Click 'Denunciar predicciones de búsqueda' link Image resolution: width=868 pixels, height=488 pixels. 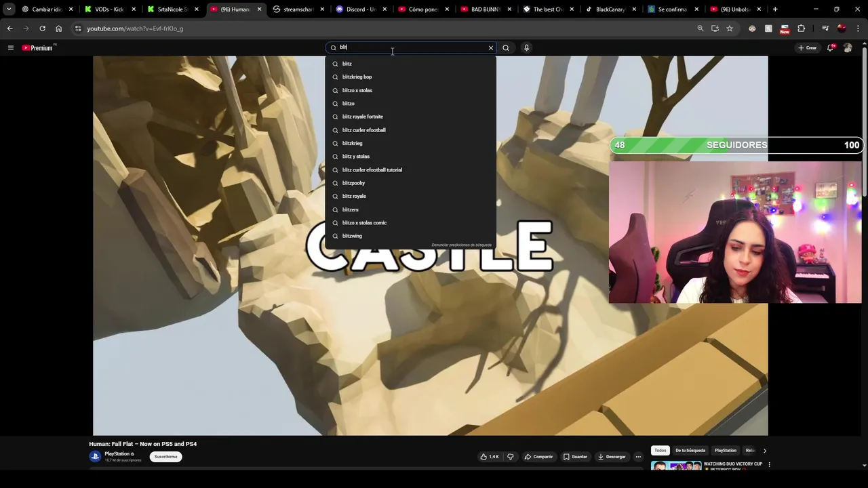(x=461, y=245)
